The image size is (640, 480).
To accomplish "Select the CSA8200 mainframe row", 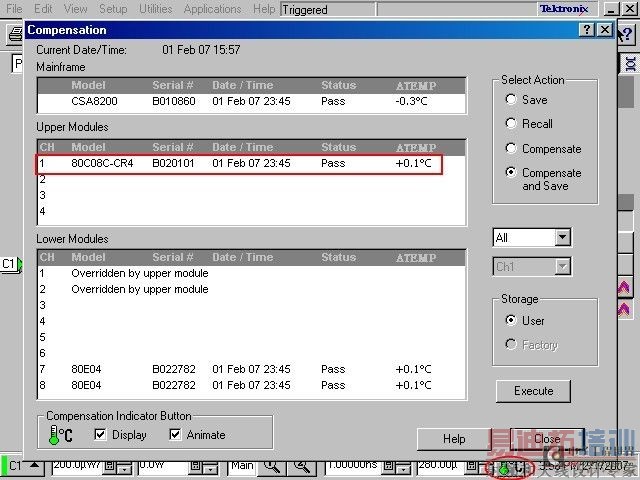I will [x=251, y=101].
